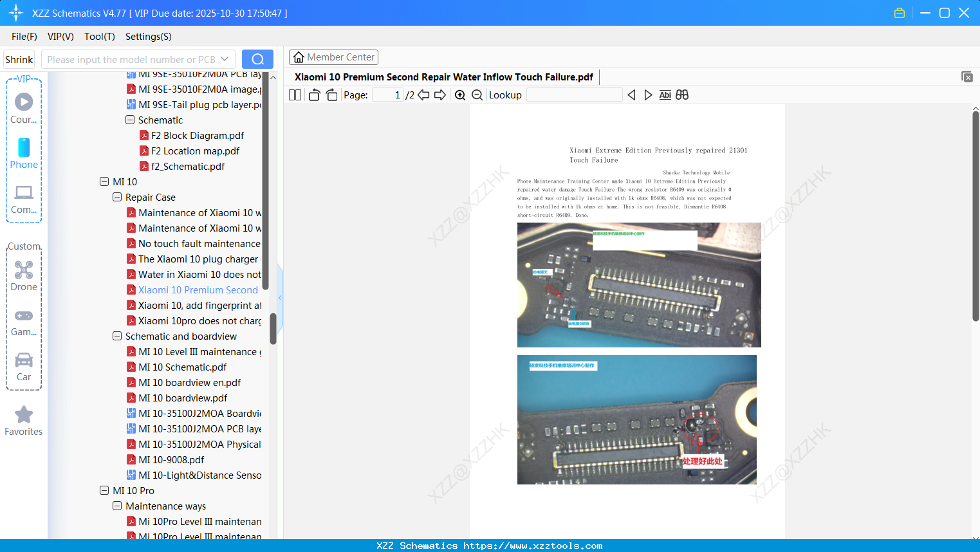Click the blue search button
Screen dimensions: 980x552
point(257,59)
